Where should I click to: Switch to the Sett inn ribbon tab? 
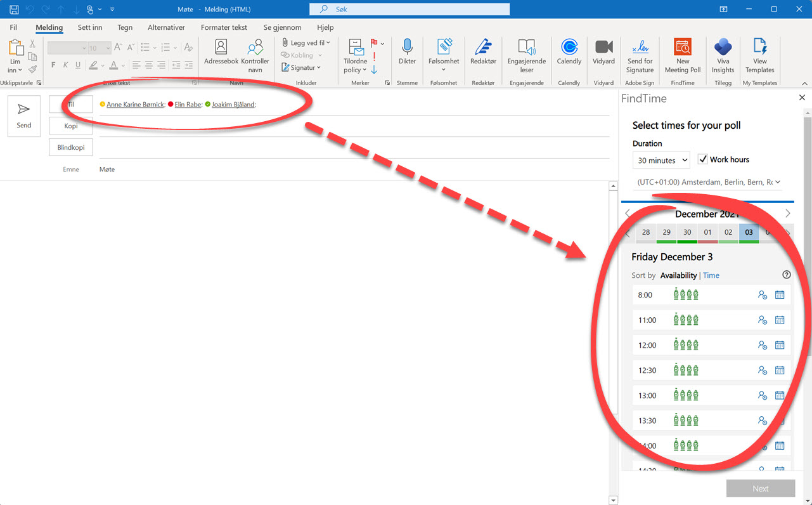tap(89, 27)
